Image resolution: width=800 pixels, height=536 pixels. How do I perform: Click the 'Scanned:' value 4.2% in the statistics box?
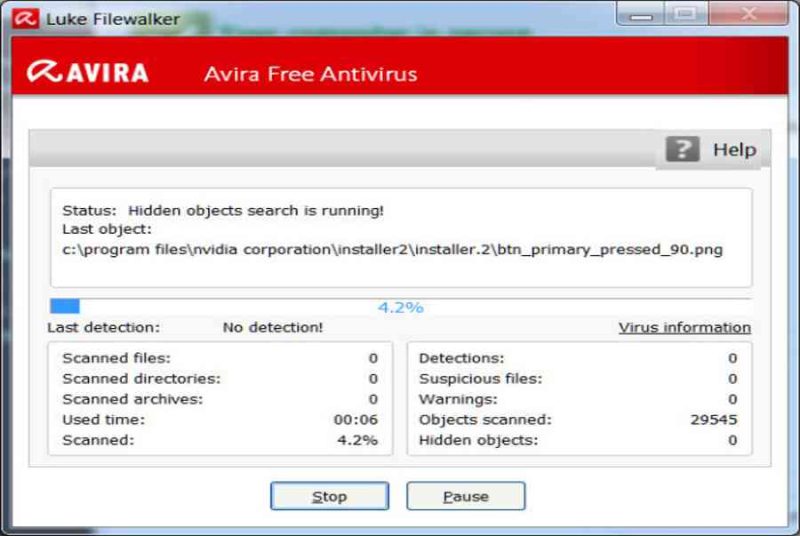pyautogui.click(x=357, y=440)
